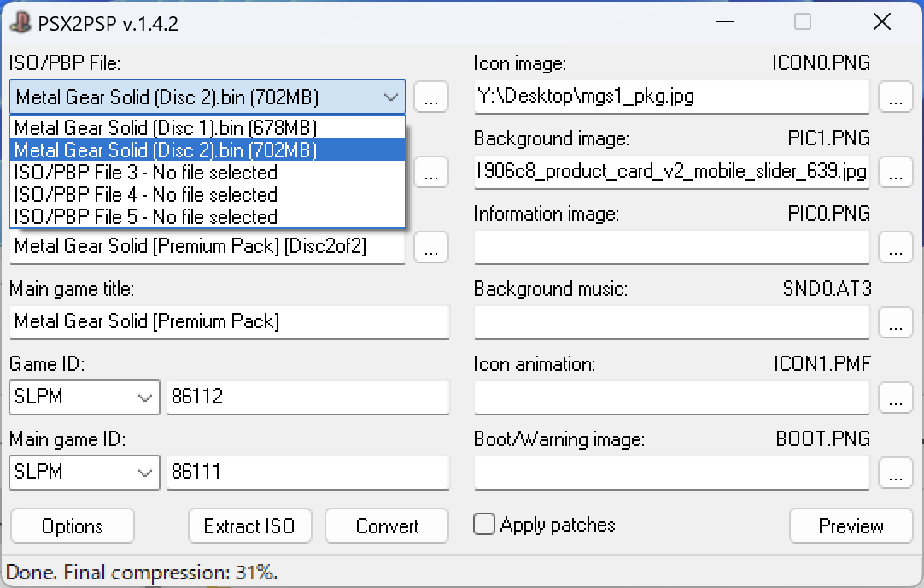The image size is (924, 588).
Task: Click the Main game title text field
Action: click(229, 322)
